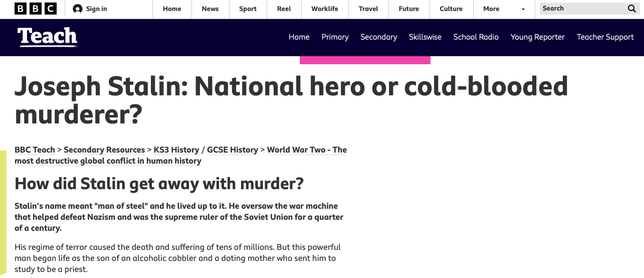
Task: Open the News tab in BBC bar
Action: [x=210, y=9]
